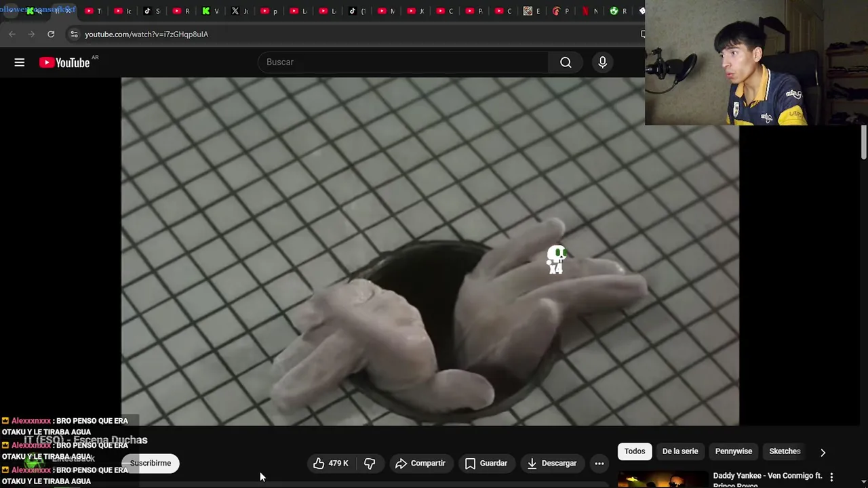
Task: Select the Sketches filter chip
Action: [785, 451]
